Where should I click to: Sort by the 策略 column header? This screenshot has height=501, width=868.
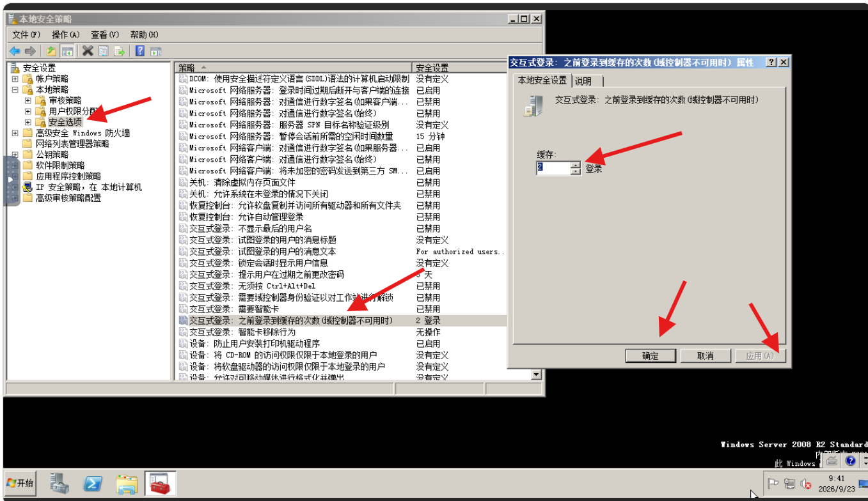coord(293,67)
